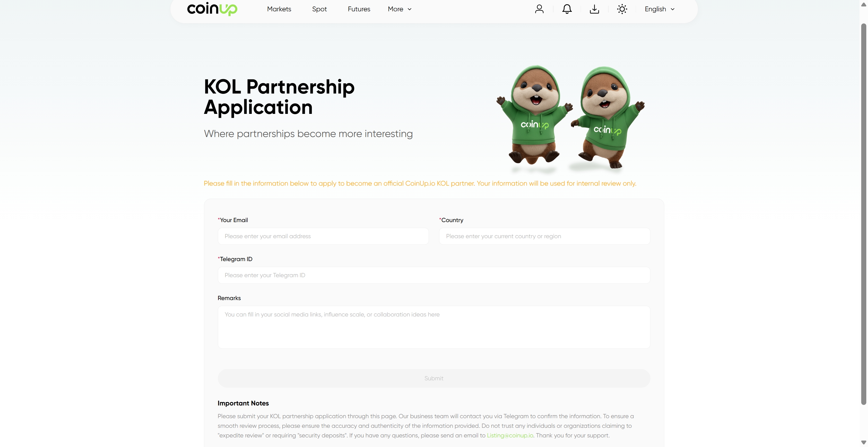Open the Spot menu item
Viewport: 868px width, 447px height.
click(x=320, y=9)
